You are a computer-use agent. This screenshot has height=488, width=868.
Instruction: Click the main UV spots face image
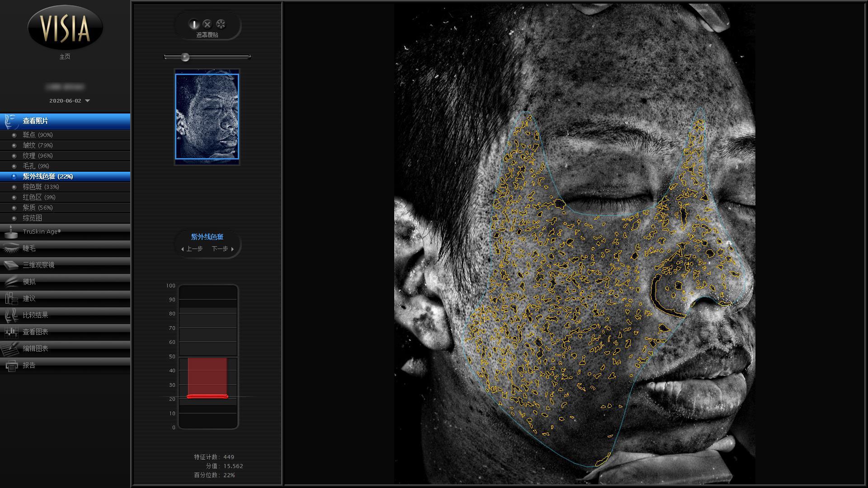(575, 243)
